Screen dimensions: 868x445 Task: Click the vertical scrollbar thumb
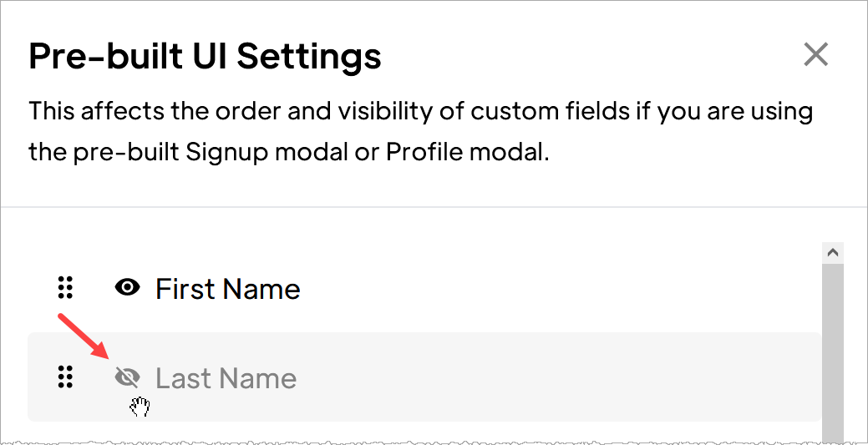click(833, 352)
